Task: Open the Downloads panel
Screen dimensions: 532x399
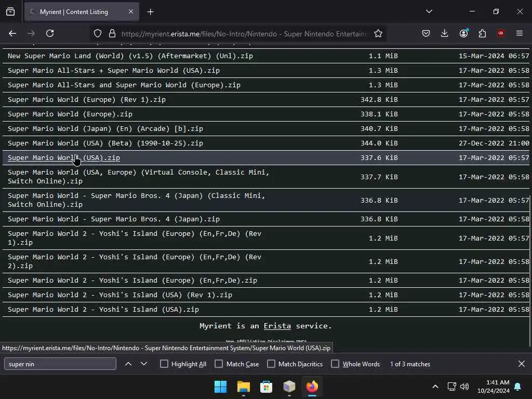Action: [x=445, y=33]
